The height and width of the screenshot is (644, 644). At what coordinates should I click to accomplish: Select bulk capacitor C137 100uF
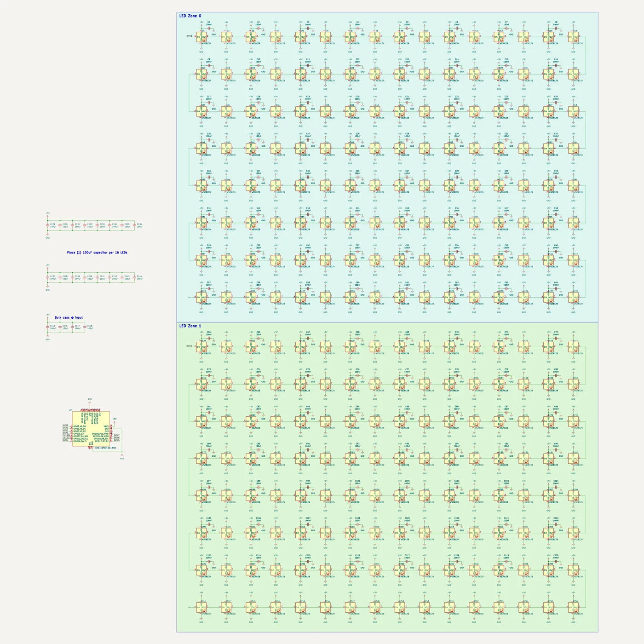click(x=47, y=277)
